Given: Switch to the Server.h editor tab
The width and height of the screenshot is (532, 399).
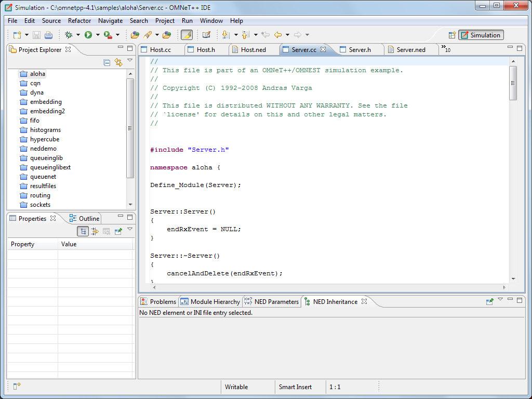Looking at the screenshot, I should coord(360,49).
